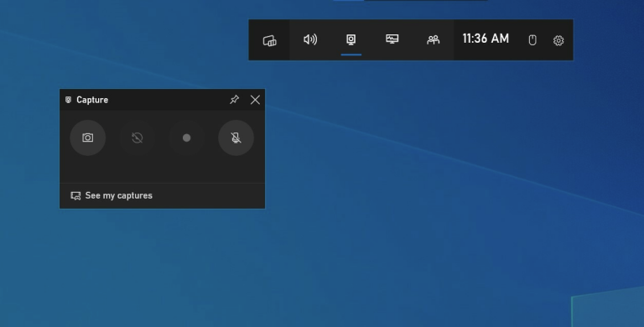The image size is (644, 327).
Task: Start recording with the dot button
Action: coord(186,138)
